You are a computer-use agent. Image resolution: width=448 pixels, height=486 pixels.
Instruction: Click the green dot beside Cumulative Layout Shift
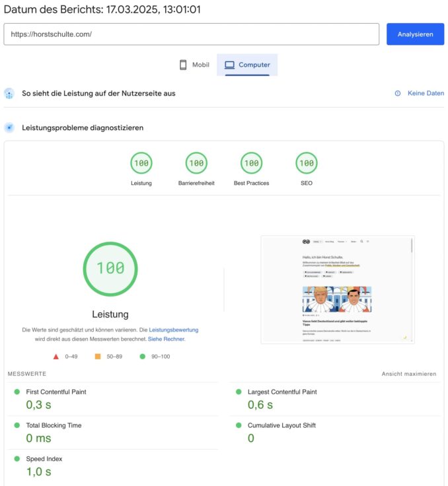click(x=239, y=425)
